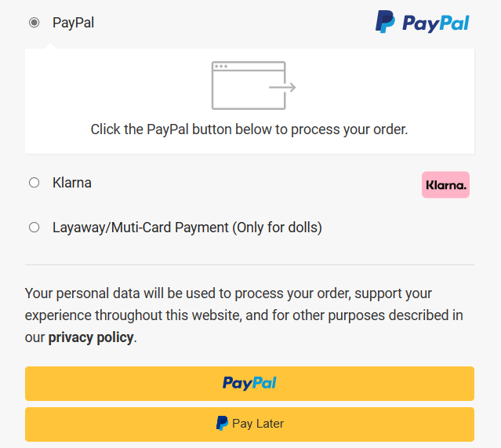Select Layaway/Muti-Card Payment radio option
This screenshot has height=448, width=501.
point(34,228)
